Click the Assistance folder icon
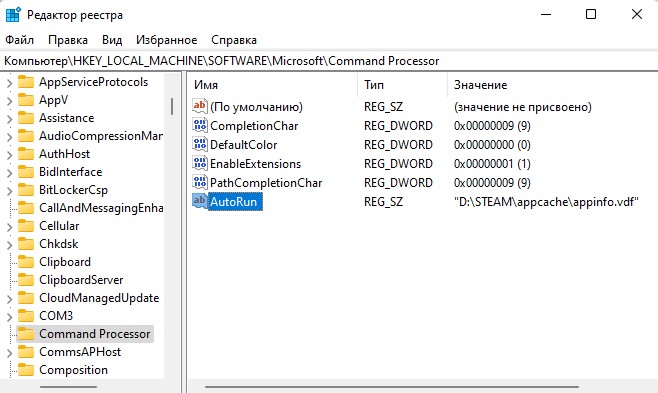The height and width of the screenshot is (393, 658). pos(26,118)
